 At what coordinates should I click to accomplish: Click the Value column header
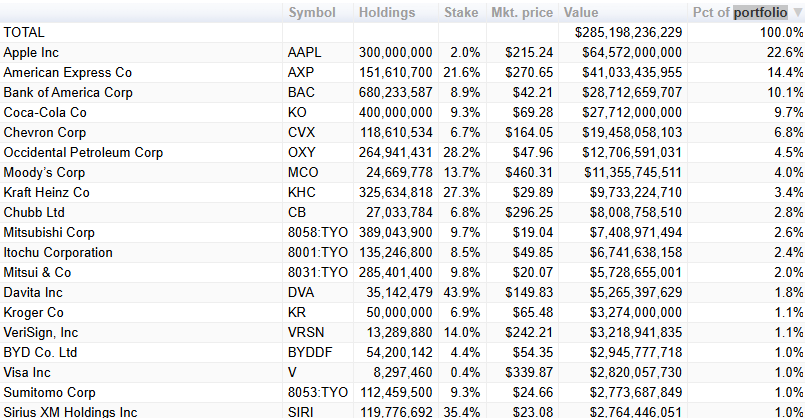pos(581,13)
